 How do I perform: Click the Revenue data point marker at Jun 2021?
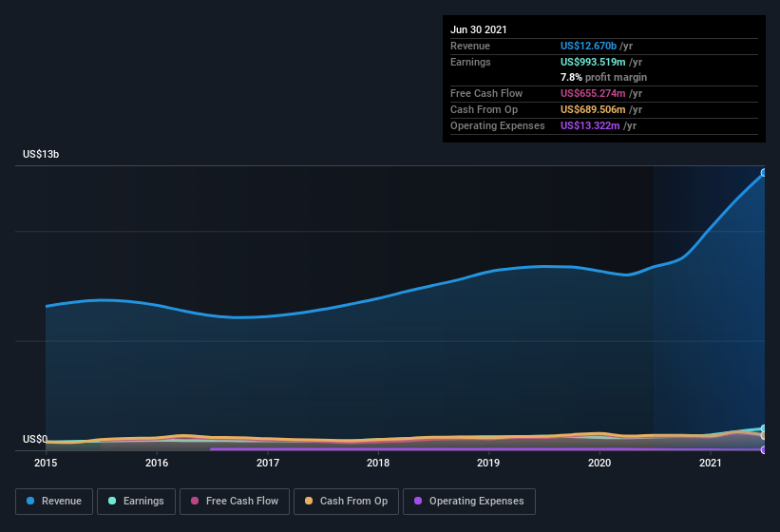tap(764, 173)
